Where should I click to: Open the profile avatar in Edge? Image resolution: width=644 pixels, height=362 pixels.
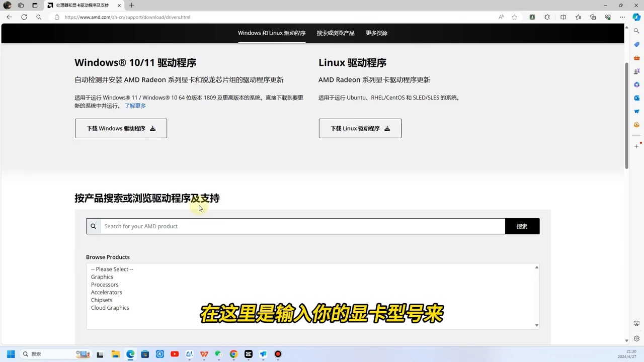pos(7,5)
